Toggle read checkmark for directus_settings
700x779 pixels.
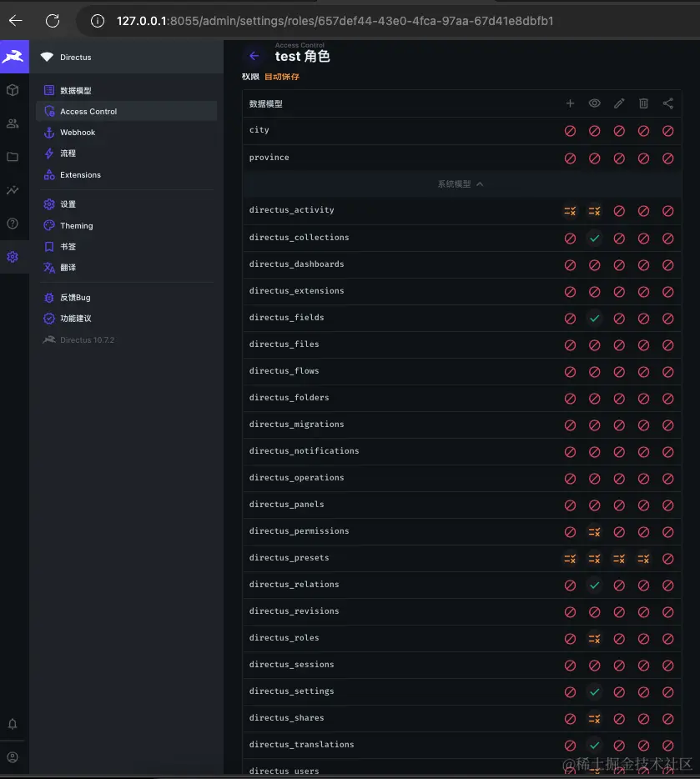pos(594,692)
